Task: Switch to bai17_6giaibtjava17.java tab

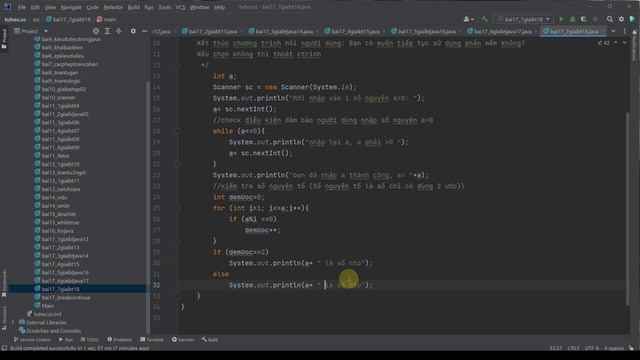Action: click(x=502, y=31)
